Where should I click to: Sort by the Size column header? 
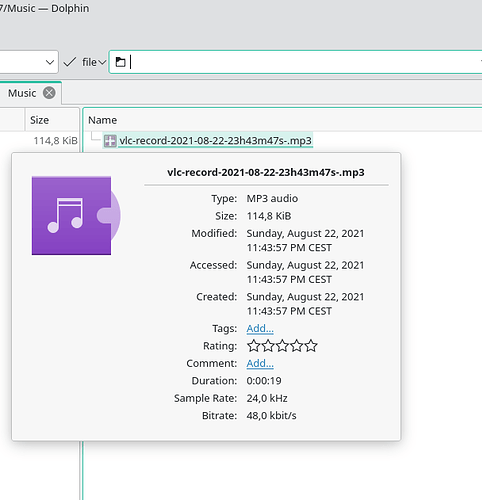tap(39, 120)
